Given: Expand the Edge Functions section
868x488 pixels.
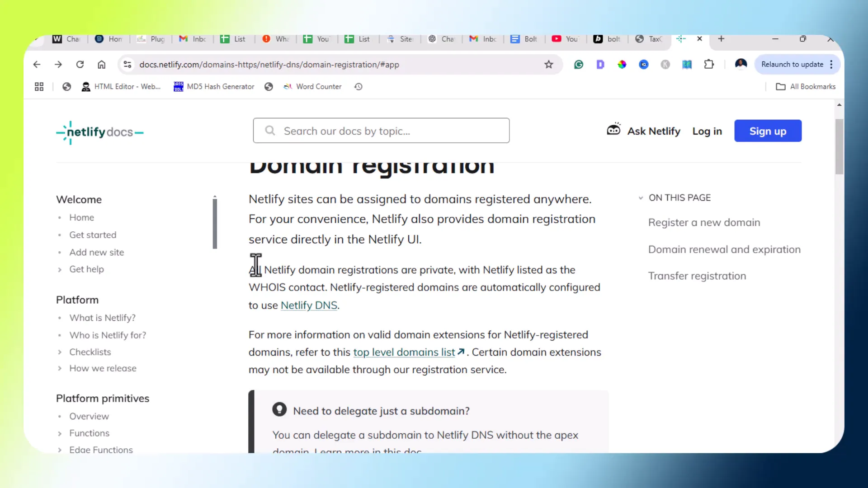Looking at the screenshot, I should pos(101,450).
